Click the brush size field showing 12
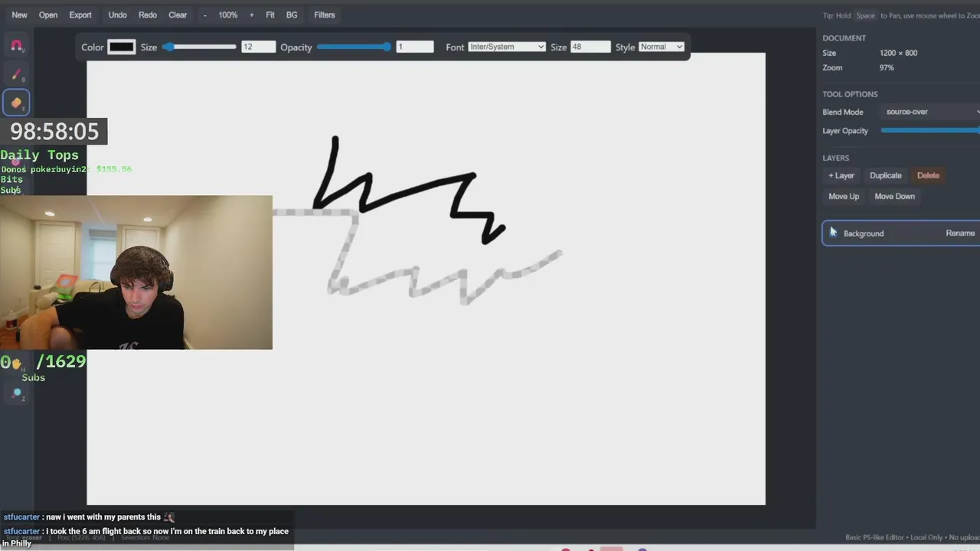 coord(258,47)
